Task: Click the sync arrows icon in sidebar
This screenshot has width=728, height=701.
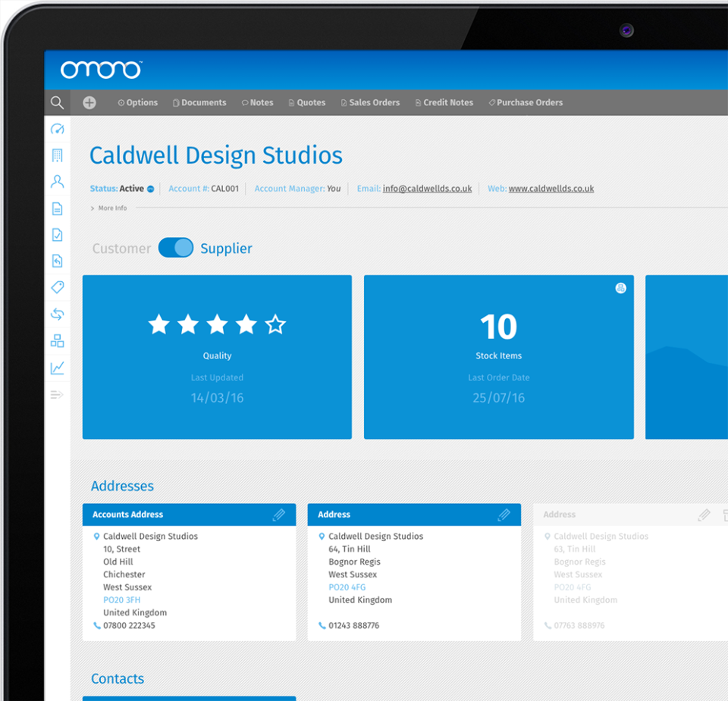Action: pos(57,314)
